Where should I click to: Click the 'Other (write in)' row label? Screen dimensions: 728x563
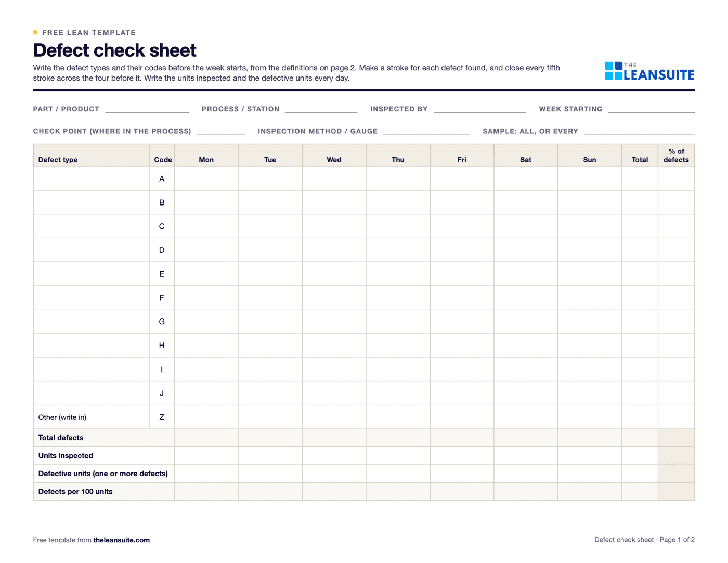pos(62,417)
